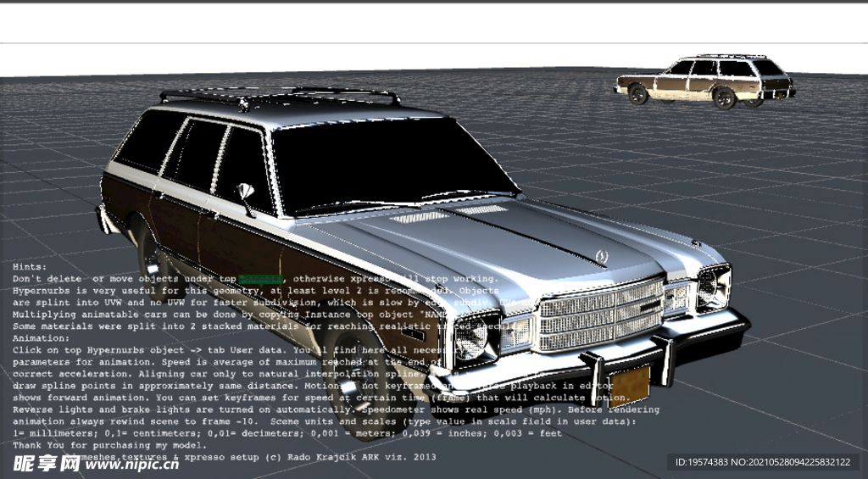
Task: Click the left headlight of the large car
Action: (474, 338)
